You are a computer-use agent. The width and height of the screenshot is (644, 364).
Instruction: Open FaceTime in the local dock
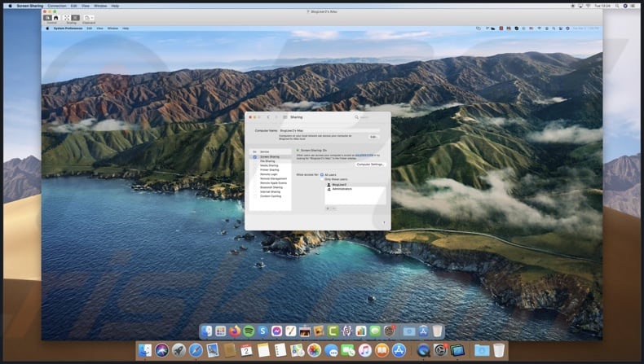point(348,350)
